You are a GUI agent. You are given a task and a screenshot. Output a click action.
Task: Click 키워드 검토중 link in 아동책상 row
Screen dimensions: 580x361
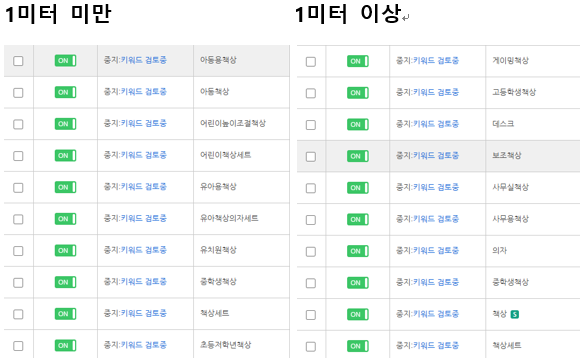tap(144, 91)
